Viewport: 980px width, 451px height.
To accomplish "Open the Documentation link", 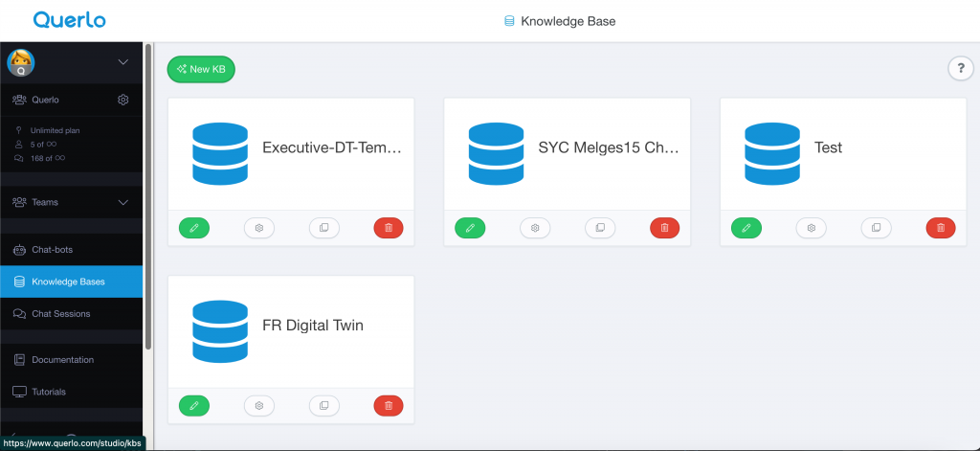I will click(62, 360).
